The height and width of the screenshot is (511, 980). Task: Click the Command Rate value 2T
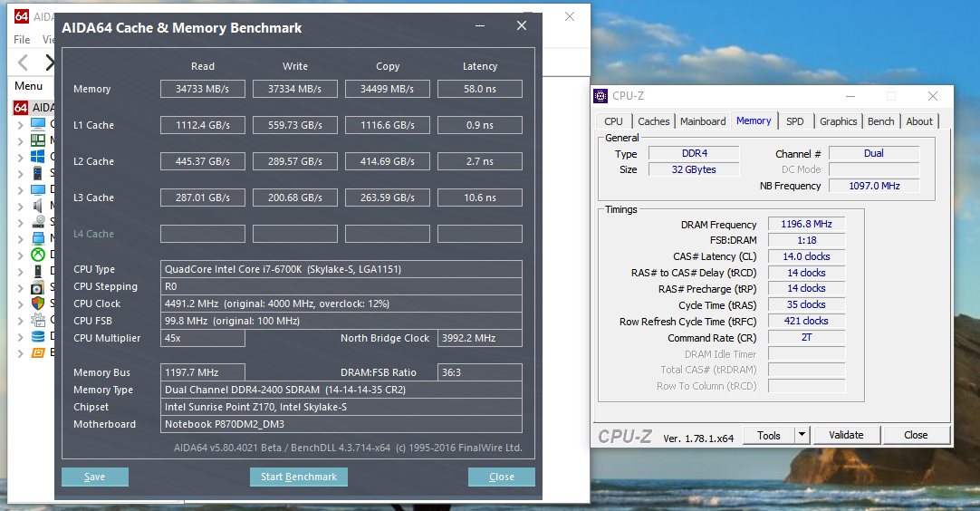(x=806, y=337)
